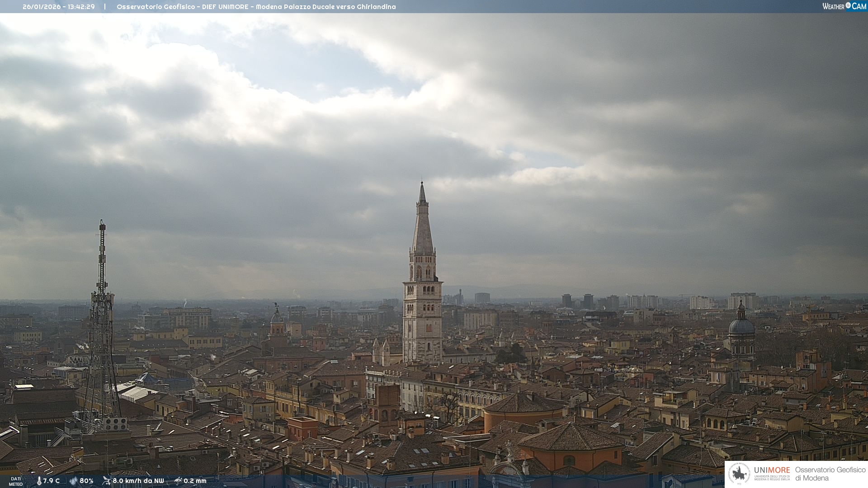Click the wind anemometer icon
This screenshot has height=488, width=868.
click(106, 481)
